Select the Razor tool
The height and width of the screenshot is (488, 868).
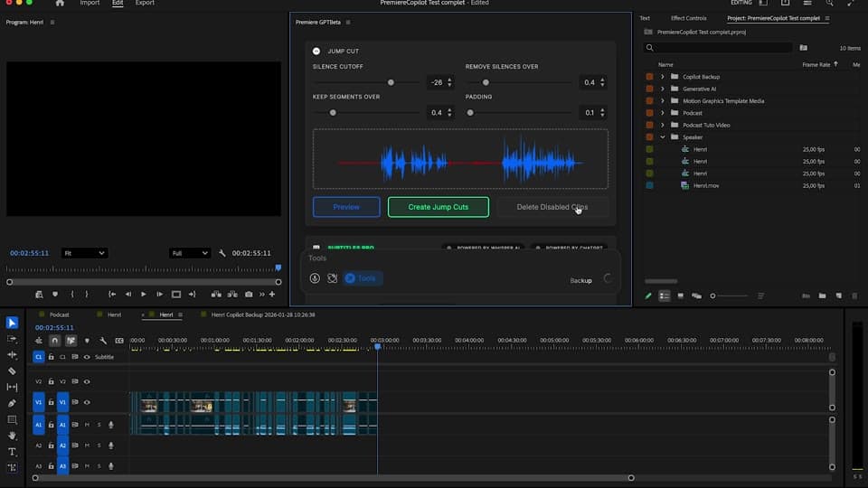pos(12,371)
